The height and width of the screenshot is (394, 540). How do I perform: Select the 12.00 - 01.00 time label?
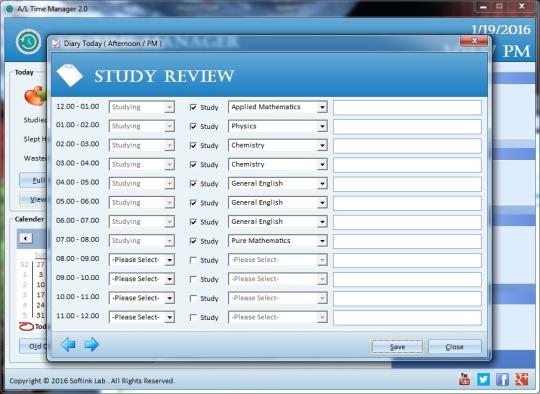77,106
